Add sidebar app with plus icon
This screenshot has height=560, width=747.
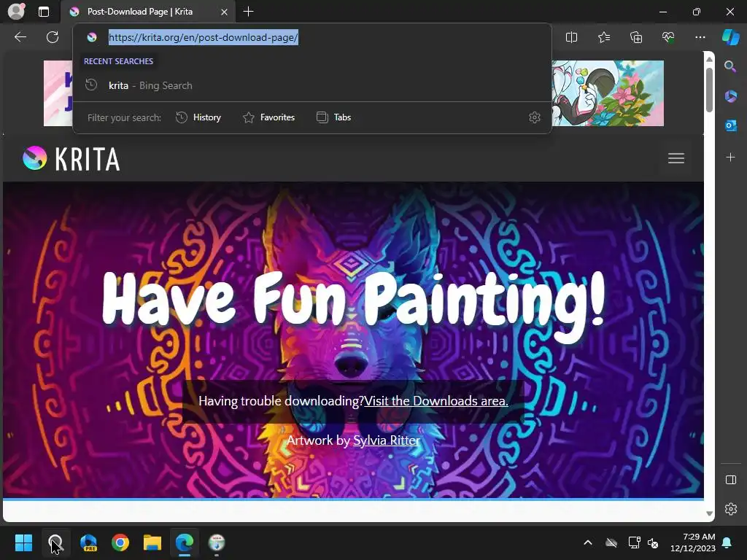[730, 157]
